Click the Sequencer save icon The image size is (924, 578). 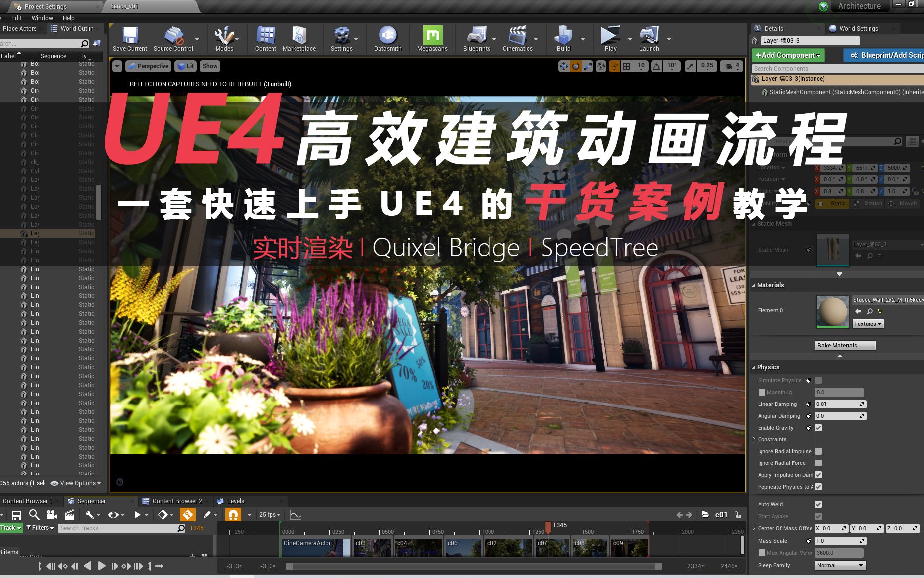16,515
